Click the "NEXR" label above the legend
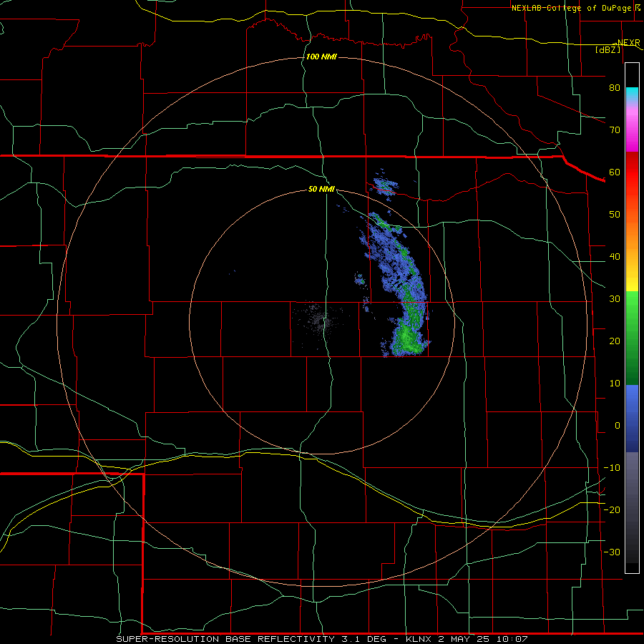Screen dimensions: 644x644 point(628,42)
